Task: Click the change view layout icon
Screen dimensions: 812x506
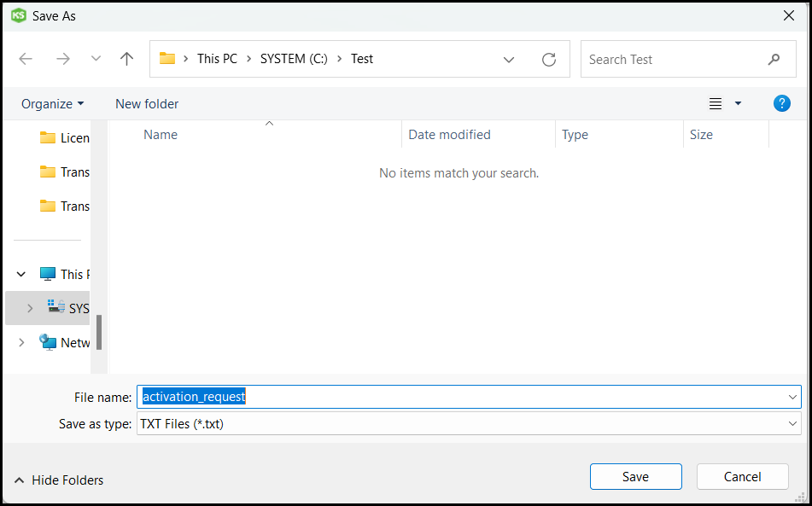Action: click(716, 104)
